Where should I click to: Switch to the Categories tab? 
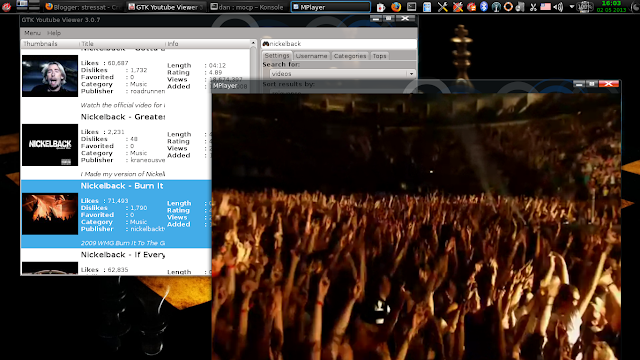pos(350,56)
